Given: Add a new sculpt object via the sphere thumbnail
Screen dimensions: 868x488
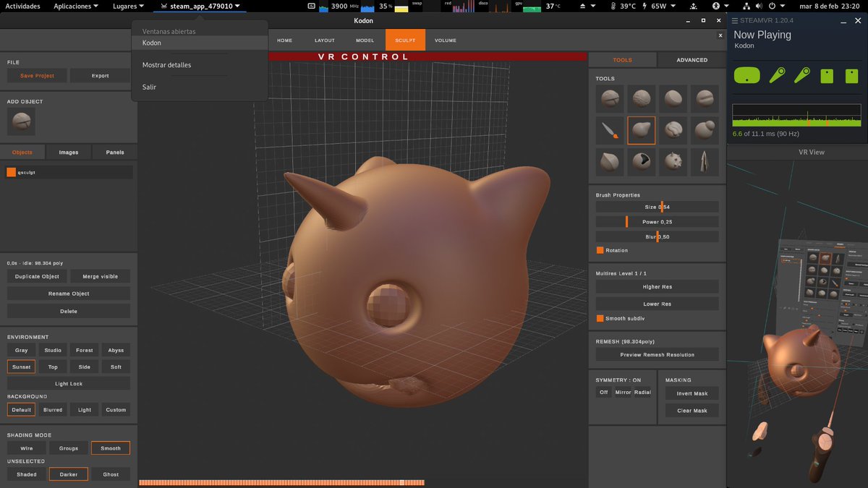Looking at the screenshot, I should pyautogui.click(x=22, y=121).
